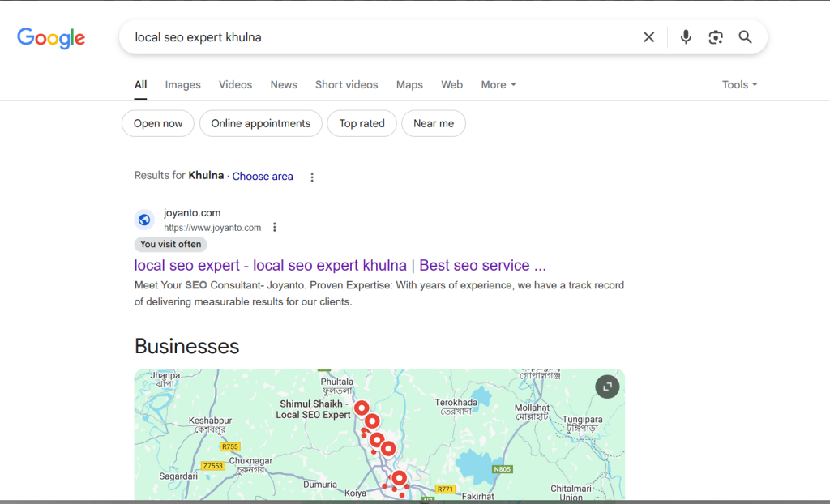Switch to the News tab
830x504 pixels.
click(x=284, y=85)
